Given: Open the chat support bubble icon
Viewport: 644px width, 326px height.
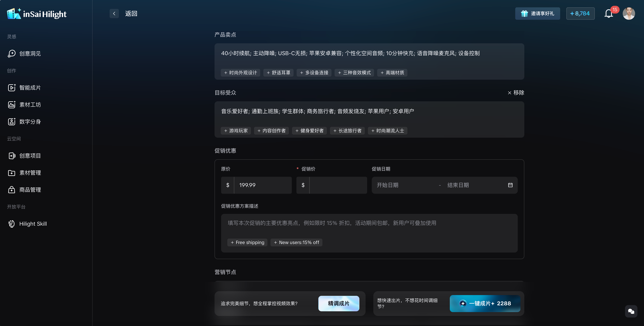Looking at the screenshot, I should click(631, 311).
